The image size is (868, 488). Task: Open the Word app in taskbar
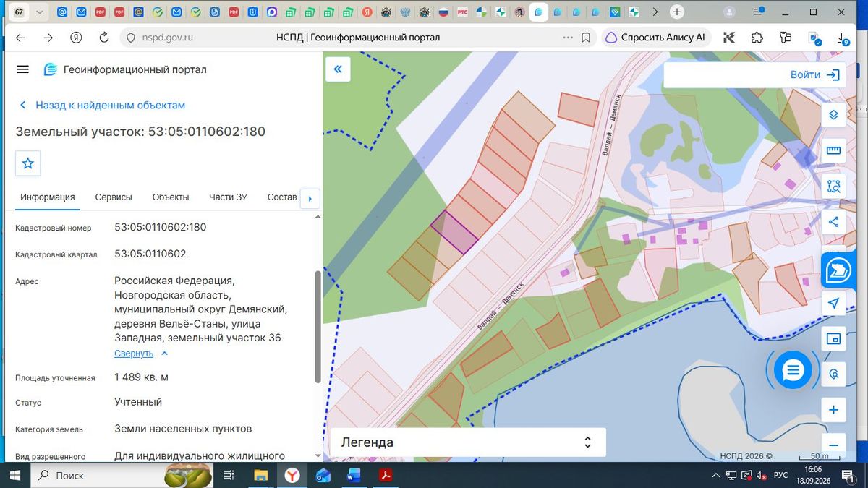(354, 475)
